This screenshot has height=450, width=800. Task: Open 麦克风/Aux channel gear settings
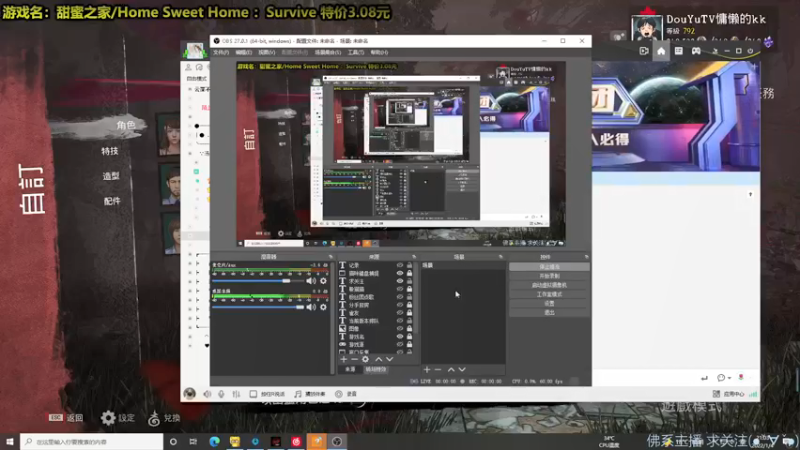point(323,281)
